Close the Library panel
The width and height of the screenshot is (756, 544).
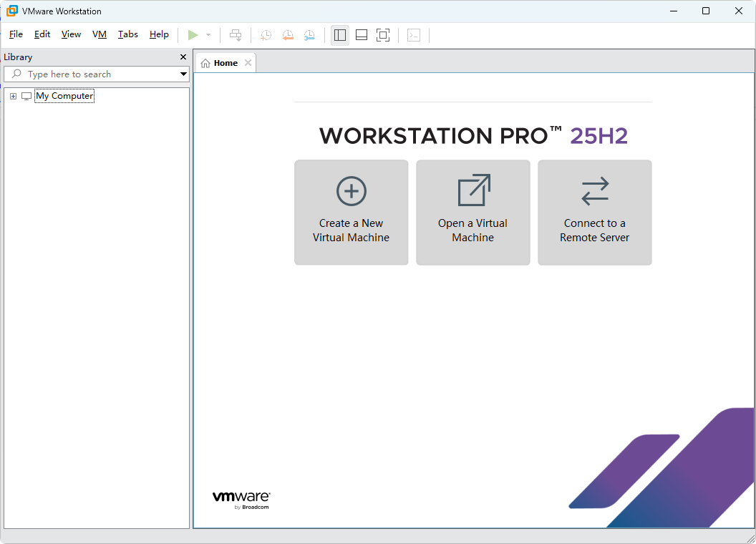coord(183,57)
